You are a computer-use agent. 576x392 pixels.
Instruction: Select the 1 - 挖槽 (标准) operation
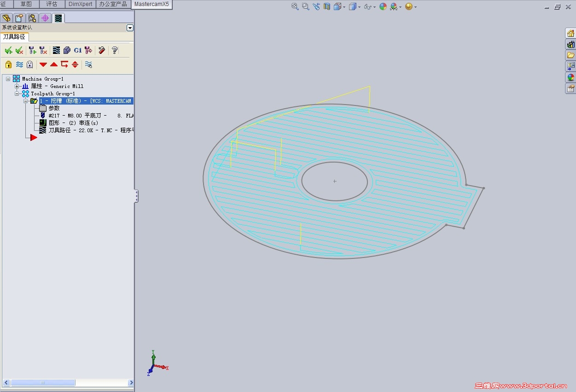click(x=86, y=101)
